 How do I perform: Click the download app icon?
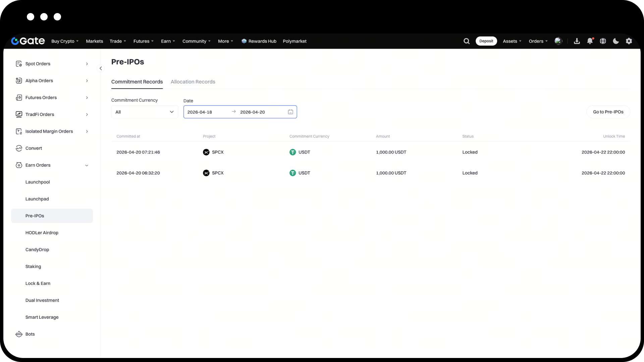(x=577, y=41)
